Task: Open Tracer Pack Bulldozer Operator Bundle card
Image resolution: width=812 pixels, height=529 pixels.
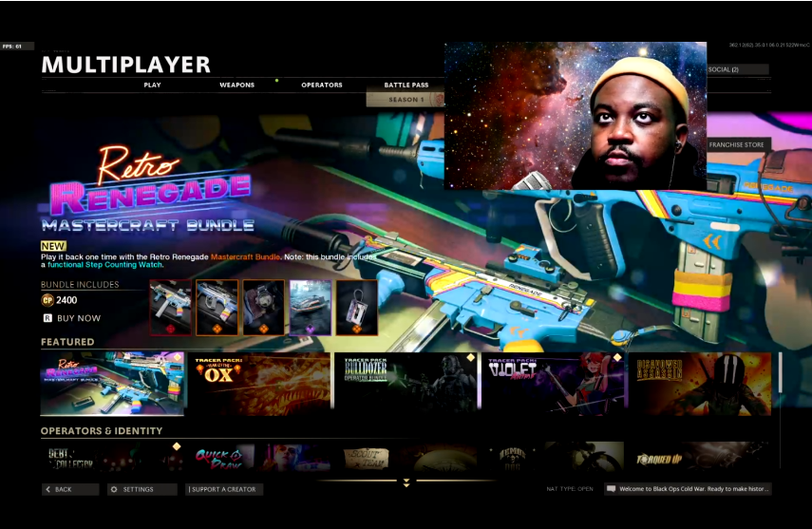Action: [406, 384]
